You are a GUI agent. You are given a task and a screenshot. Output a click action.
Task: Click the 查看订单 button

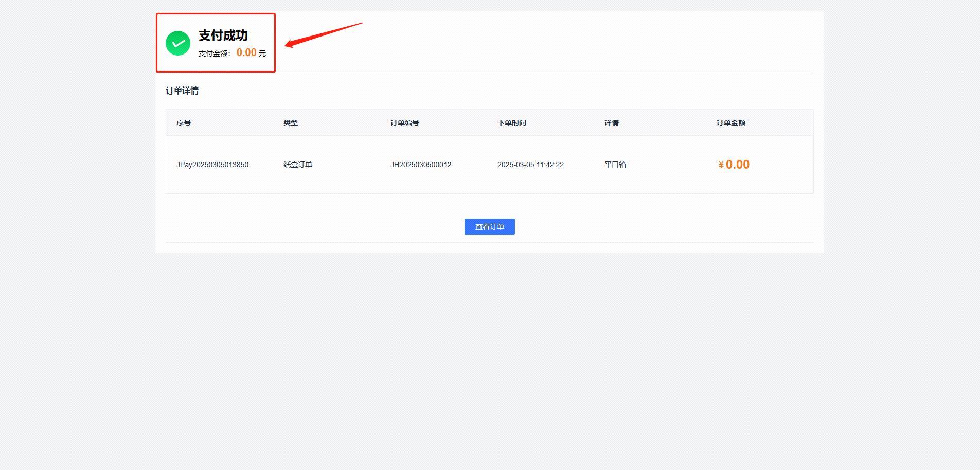pyautogui.click(x=489, y=227)
